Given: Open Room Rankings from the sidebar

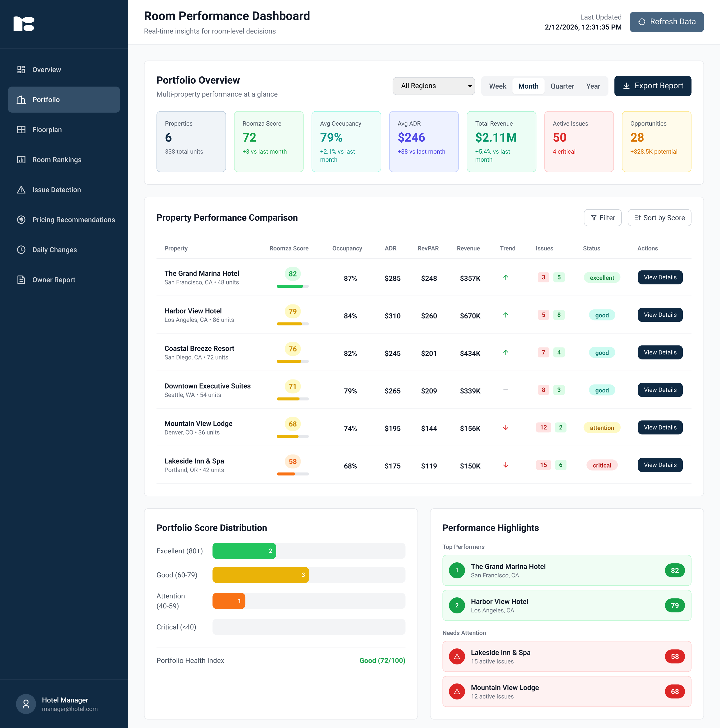Looking at the screenshot, I should coord(57,159).
